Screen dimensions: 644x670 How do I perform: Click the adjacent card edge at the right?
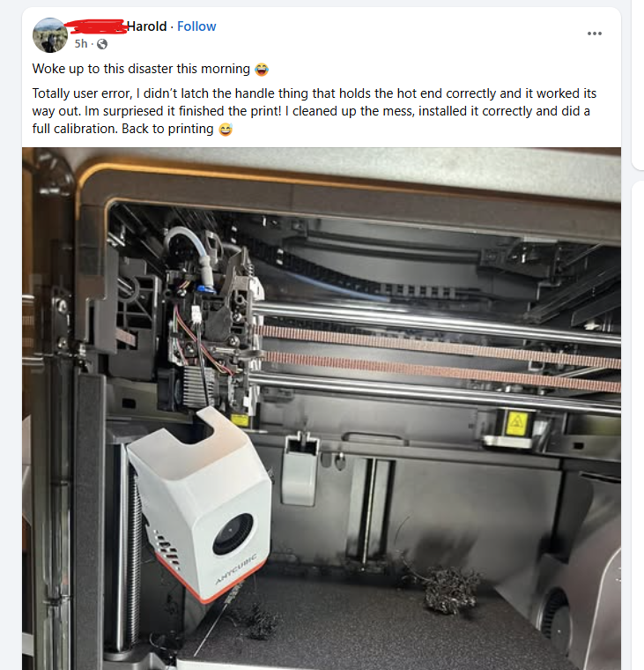(638, 86)
